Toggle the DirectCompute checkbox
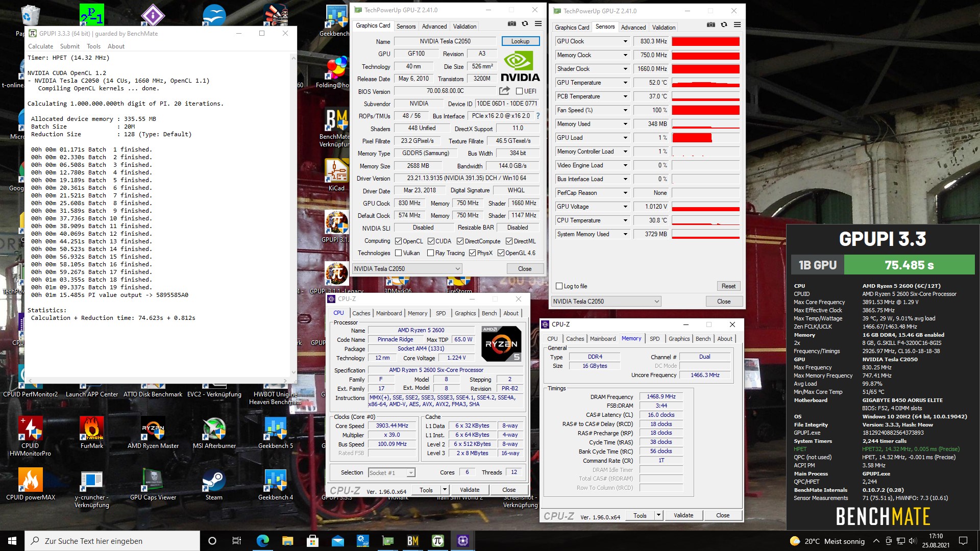 click(460, 241)
